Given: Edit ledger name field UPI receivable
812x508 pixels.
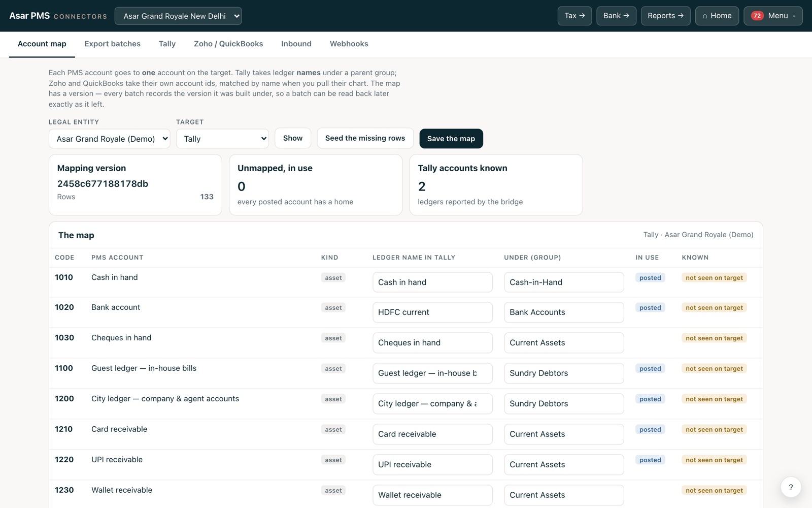Looking at the screenshot, I should (x=432, y=465).
